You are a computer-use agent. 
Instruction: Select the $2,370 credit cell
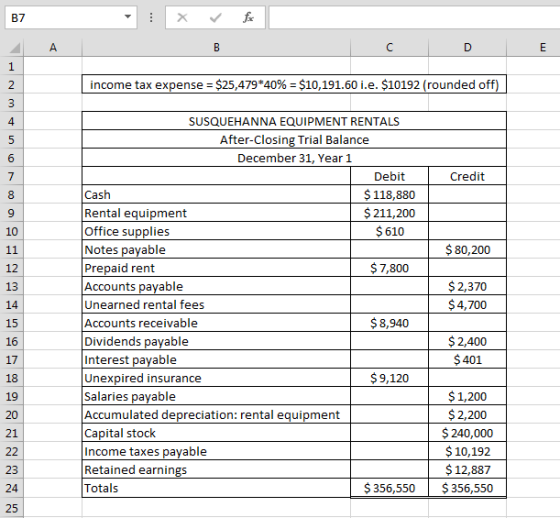[x=467, y=287]
